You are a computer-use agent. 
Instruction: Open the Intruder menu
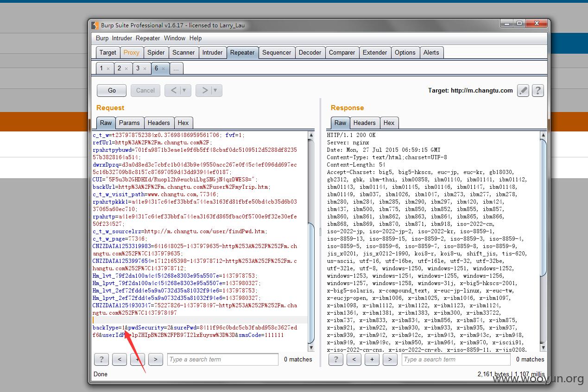pyautogui.click(x=122, y=38)
